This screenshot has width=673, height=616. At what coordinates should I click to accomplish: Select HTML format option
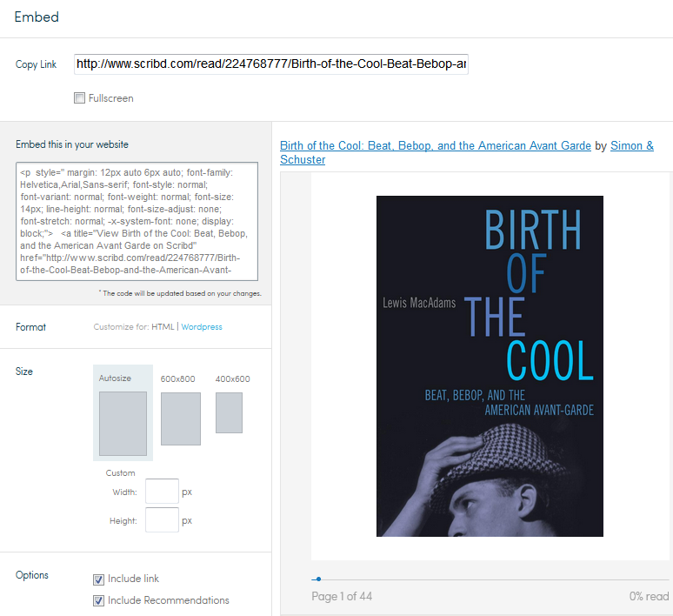pyautogui.click(x=163, y=327)
